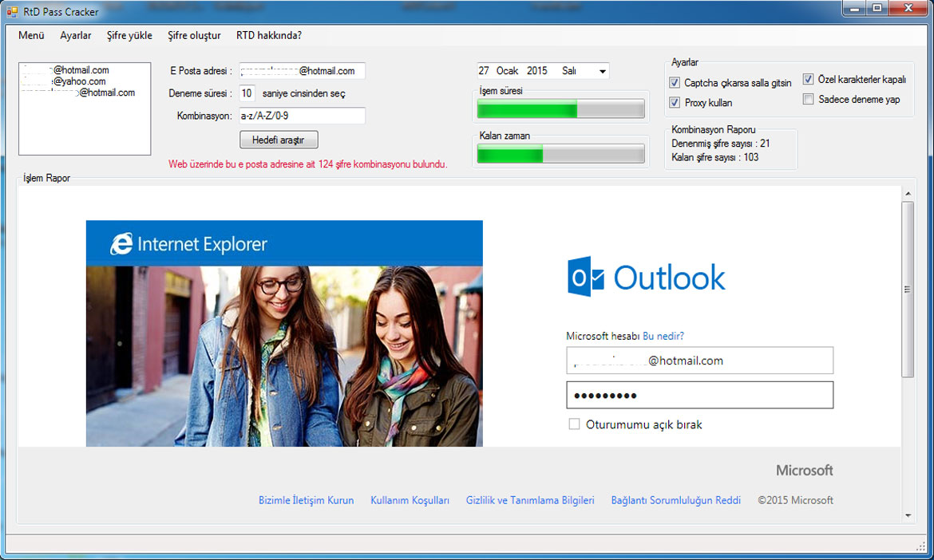This screenshot has width=934, height=560.
Task: Click the 'Kalan şifre sayısı : 103' text
Action: pyautogui.click(x=714, y=157)
